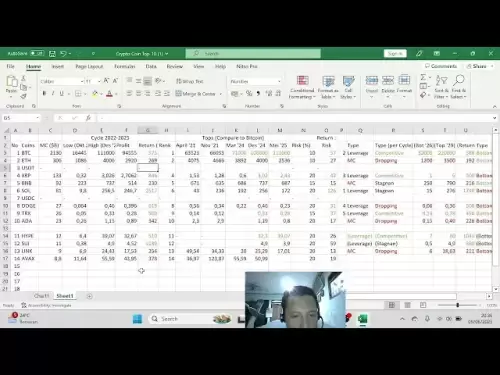The width and height of the screenshot is (500, 375).
Task: Expand the Name Box dropdown arrow
Action: click(38, 118)
